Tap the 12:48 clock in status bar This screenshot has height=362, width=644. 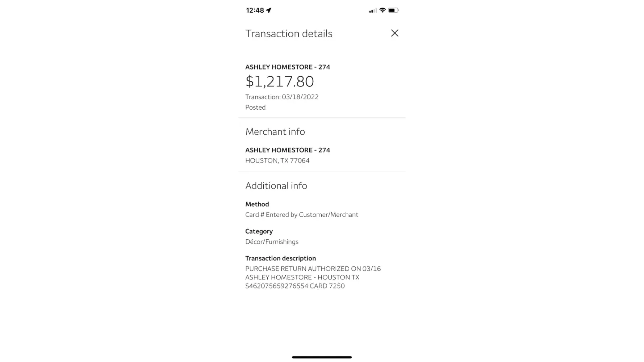pyautogui.click(x=255, y=10)
